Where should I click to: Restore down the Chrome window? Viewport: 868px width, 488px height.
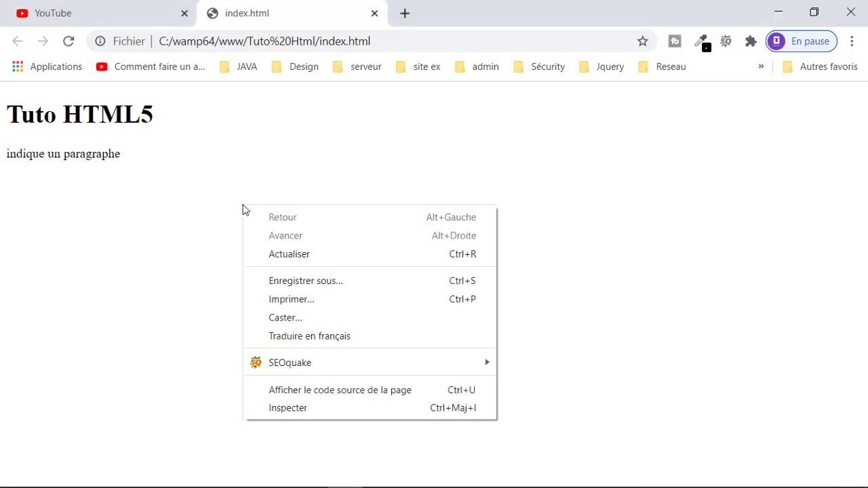click(x=814, y=12)
